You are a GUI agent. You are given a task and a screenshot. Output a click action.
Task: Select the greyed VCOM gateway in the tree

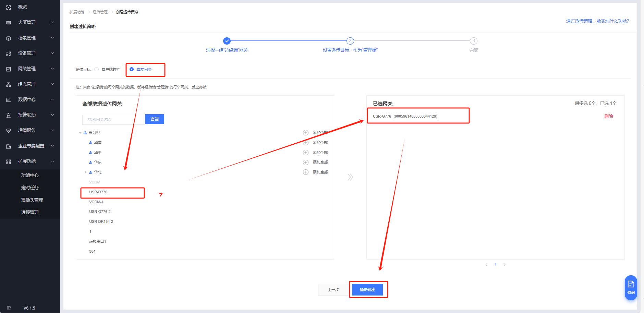coord(95,182)
